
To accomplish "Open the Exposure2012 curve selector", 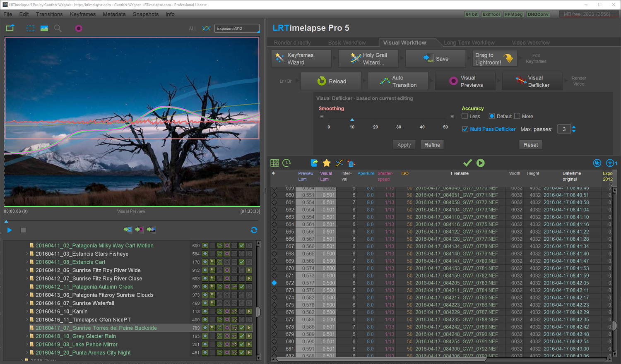I will click(x=237, y=29).
